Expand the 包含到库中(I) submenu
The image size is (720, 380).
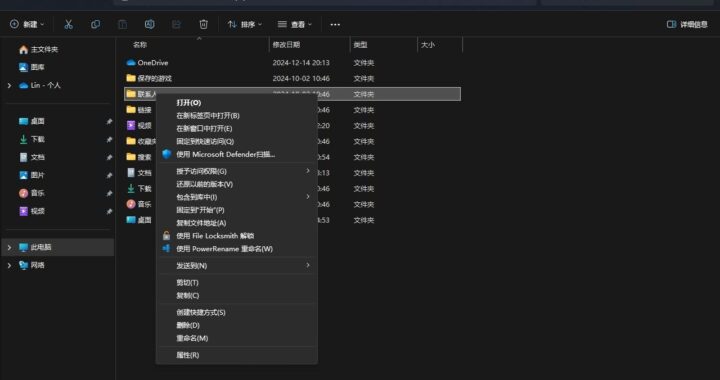point(236,197)
